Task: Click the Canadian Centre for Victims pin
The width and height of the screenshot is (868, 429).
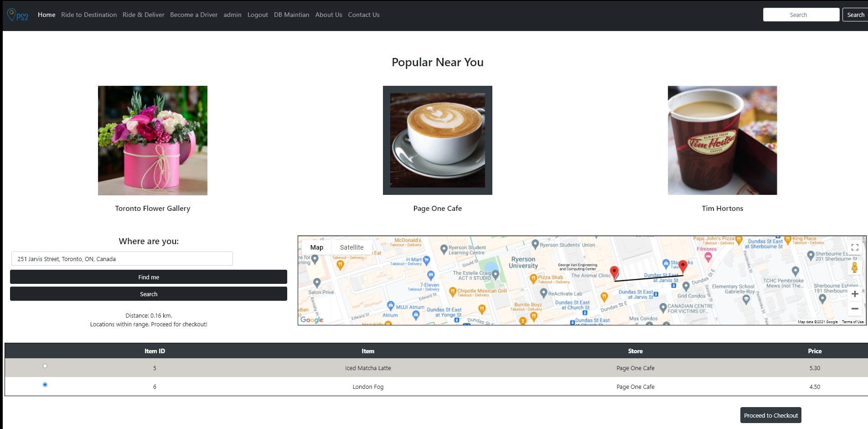Action: point(663,308)
